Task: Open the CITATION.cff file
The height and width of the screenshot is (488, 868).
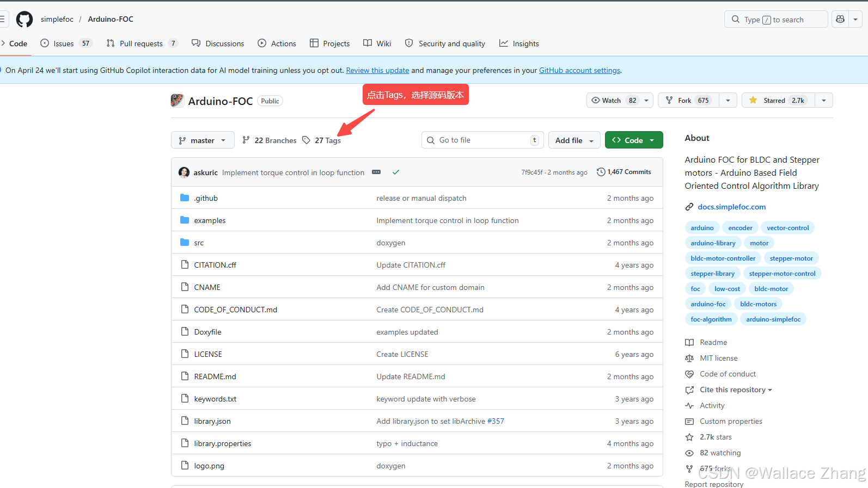Action: click(x=215, y=265)
